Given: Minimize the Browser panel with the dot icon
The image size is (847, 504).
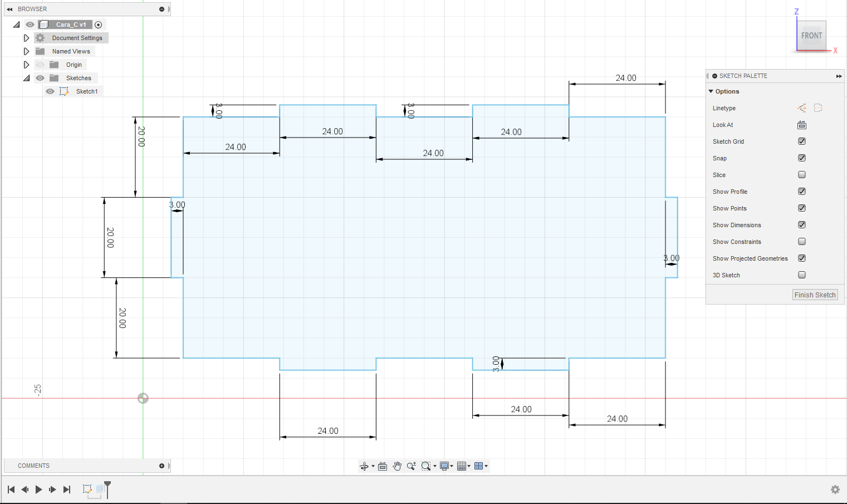Looking at the screenshot, I should (x=161, y=9).
